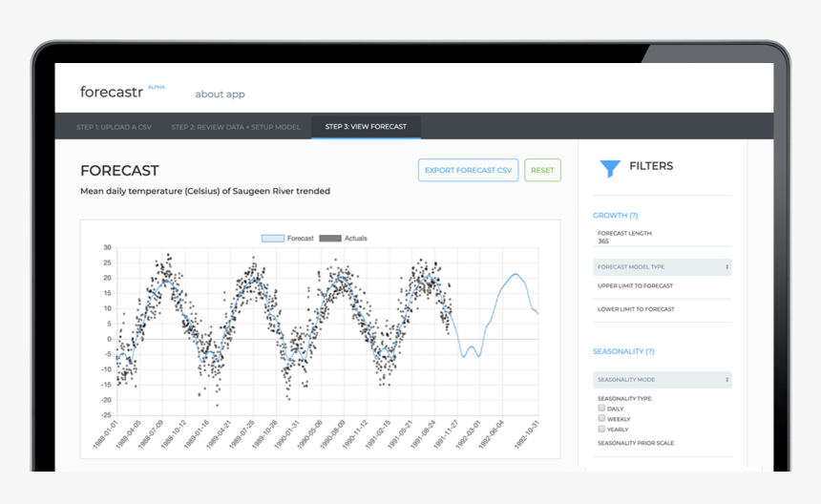Toggle the Actuals legend swatch

point(330,238)
